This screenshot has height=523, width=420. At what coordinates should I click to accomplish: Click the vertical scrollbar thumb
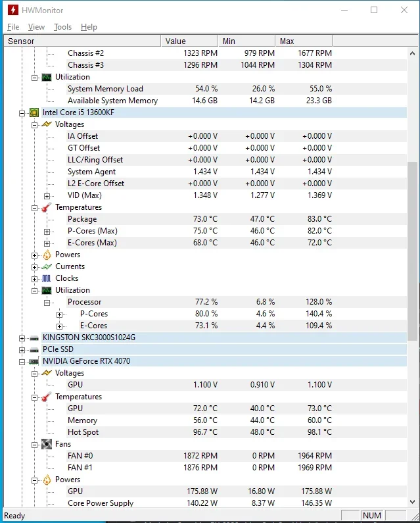point(412,250)
